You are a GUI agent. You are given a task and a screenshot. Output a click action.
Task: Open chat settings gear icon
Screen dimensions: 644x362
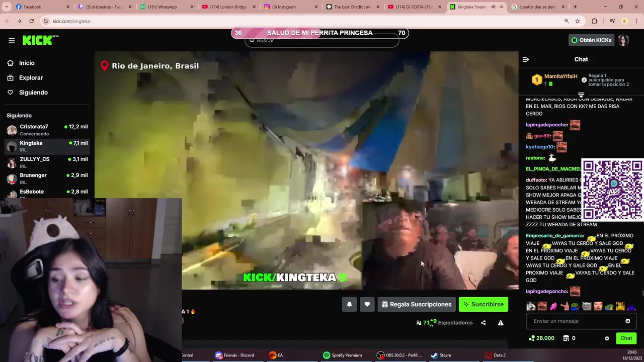[607, 338]
